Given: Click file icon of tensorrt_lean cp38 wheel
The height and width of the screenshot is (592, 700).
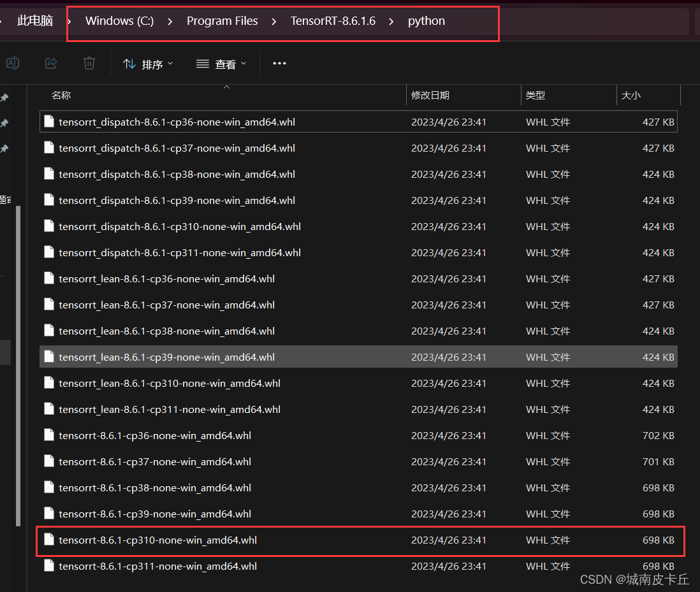Looking at the screenshot, I should click(x=49, y=331).
